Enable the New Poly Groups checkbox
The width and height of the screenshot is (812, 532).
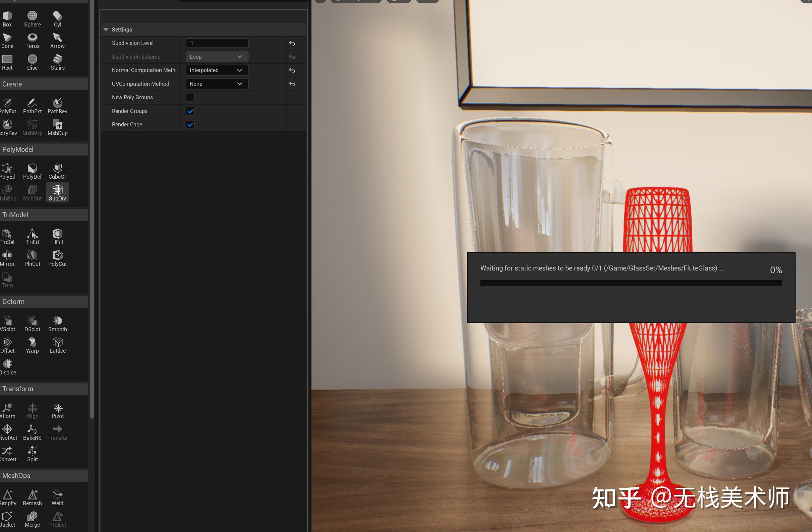[190, 97]
